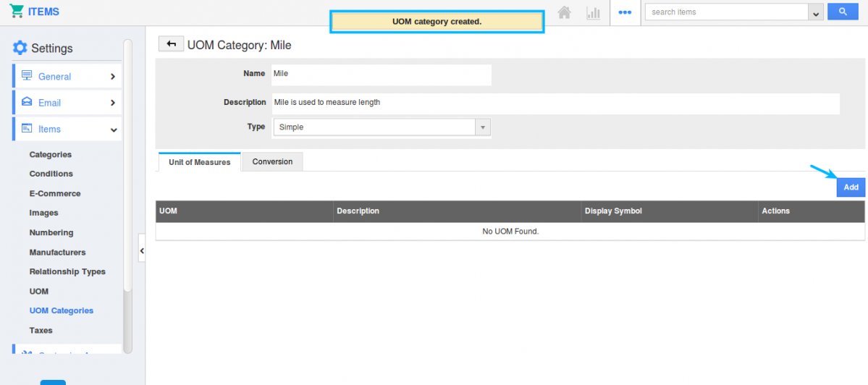Open the three-dots more menu
This screenshot has width=868, height=385.
[625, 12]
